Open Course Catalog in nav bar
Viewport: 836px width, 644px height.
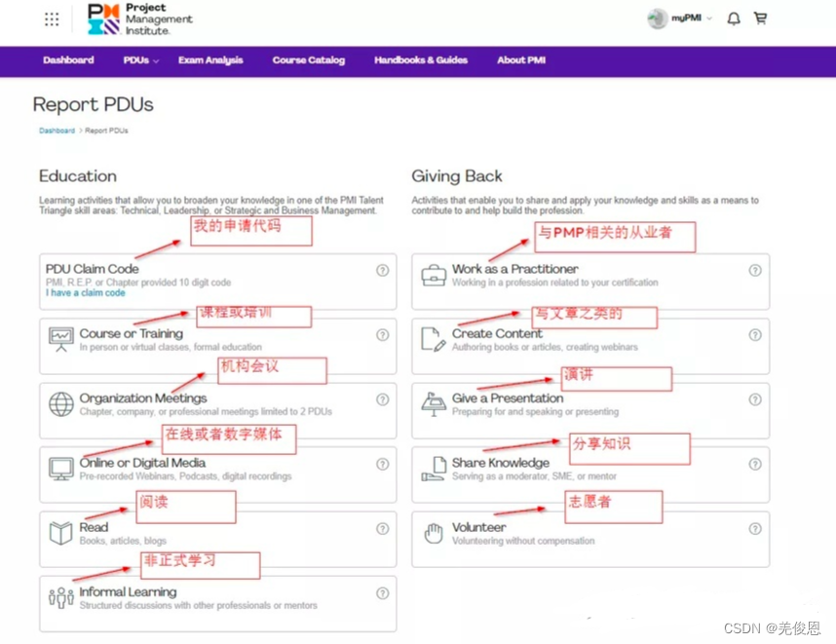click(x=309, y=60)
